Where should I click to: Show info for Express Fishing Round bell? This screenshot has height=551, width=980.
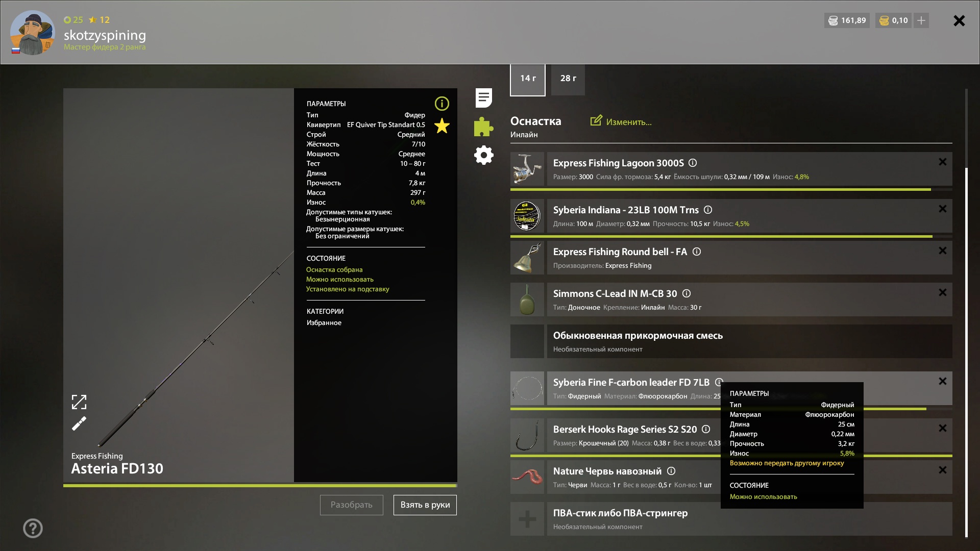click(697, 252)
